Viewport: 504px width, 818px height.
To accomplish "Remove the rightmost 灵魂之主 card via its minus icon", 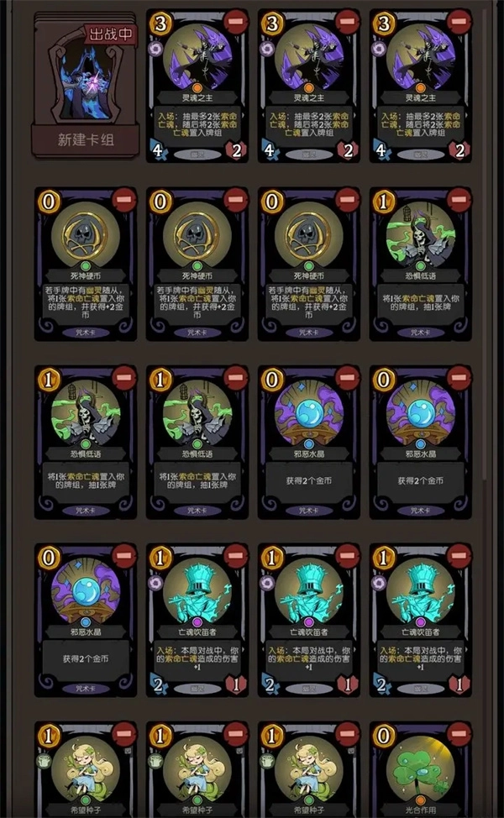I will [x=459, y=21].
